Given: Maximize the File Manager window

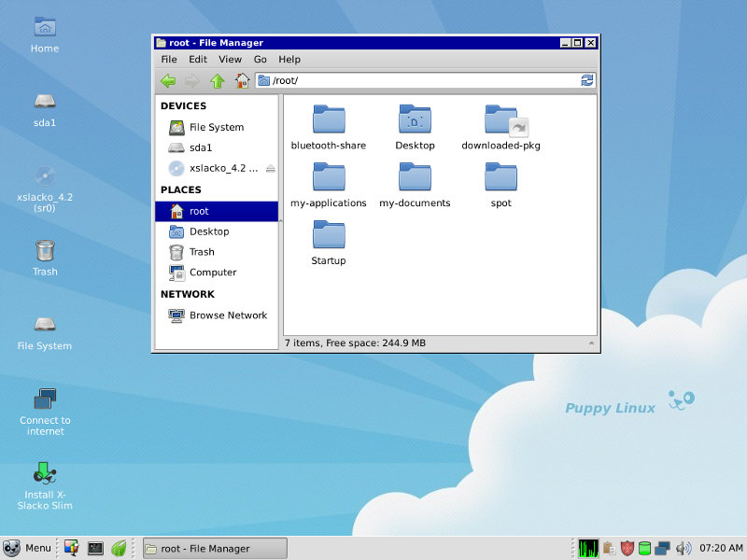Looking at the screenshot, I should pos(577,43).
